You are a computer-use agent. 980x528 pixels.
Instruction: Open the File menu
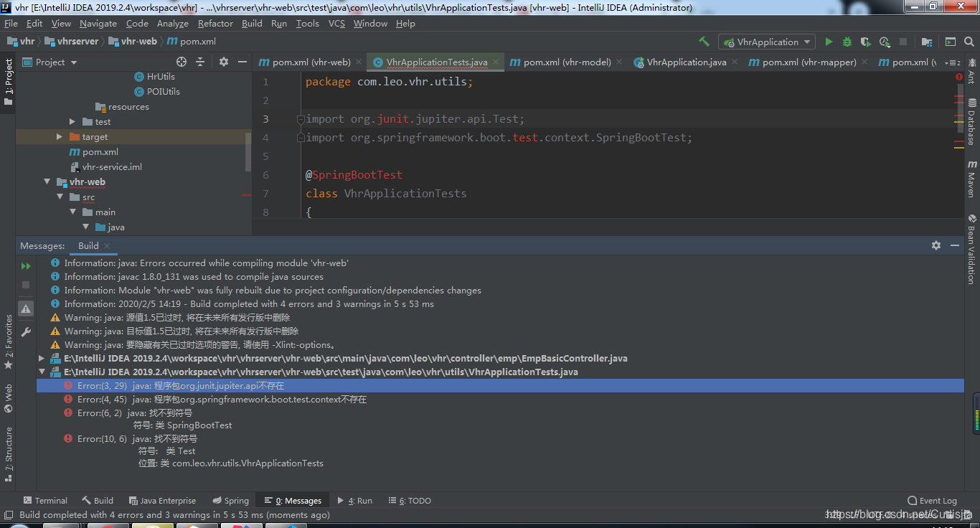[x=12, y=23]
